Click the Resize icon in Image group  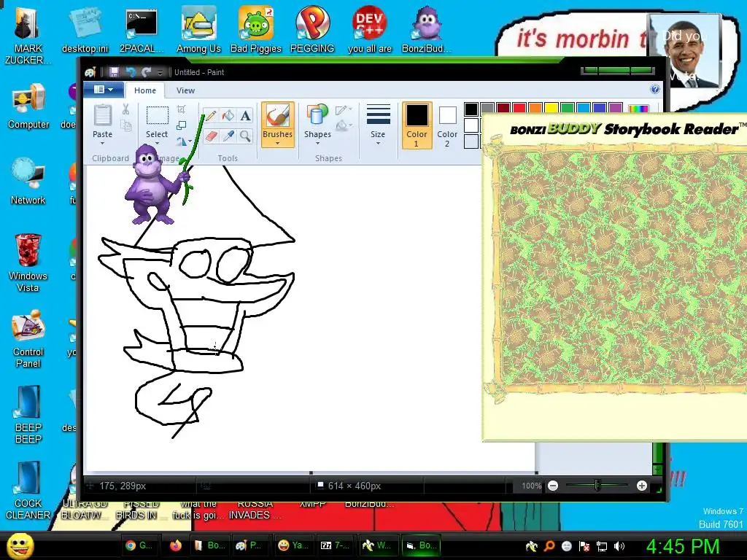[181, 125]
